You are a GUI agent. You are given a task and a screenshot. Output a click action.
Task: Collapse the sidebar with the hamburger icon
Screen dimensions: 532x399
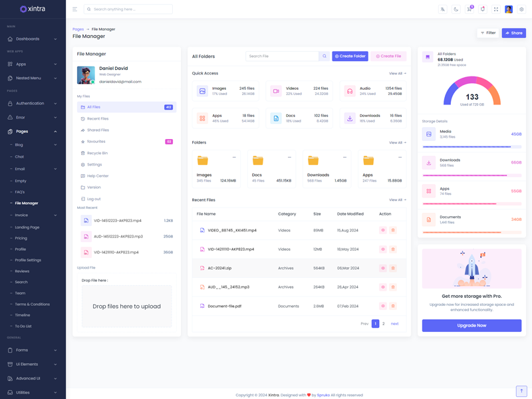coord(74,9)
